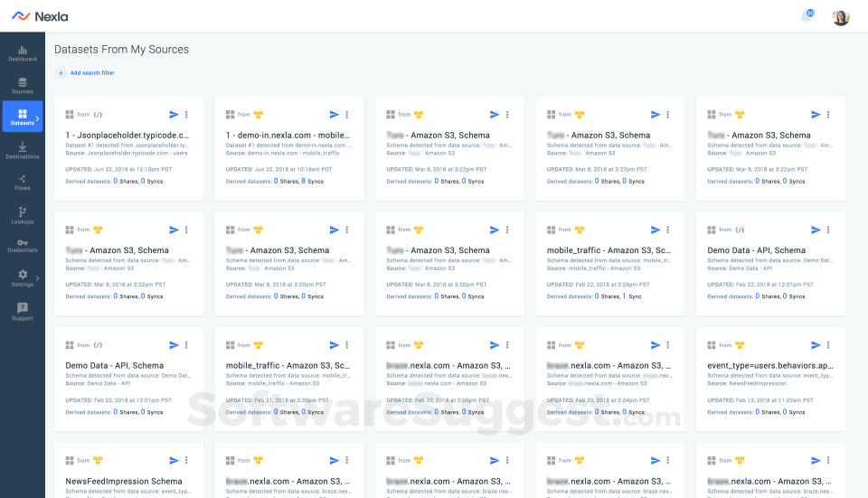The image size is (868, 498).
Task: Open the user profile avatar
Action: [840, 17]
